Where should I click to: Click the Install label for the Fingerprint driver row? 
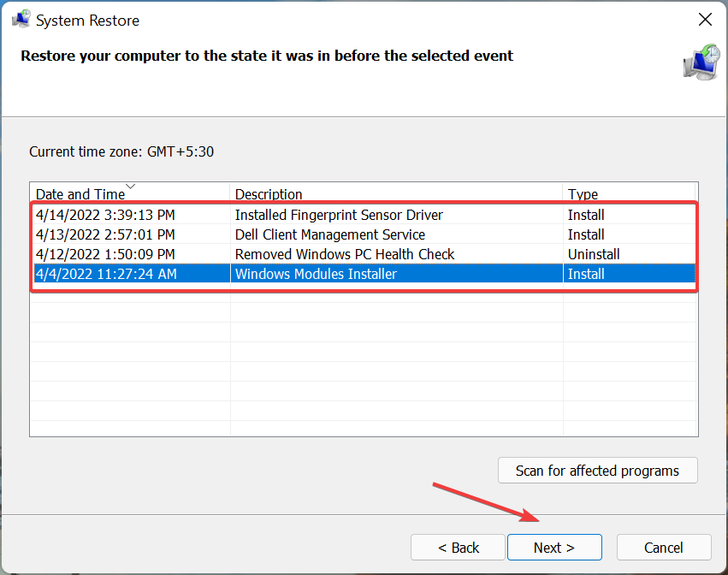pyautogui.click(x=586, y=215)
